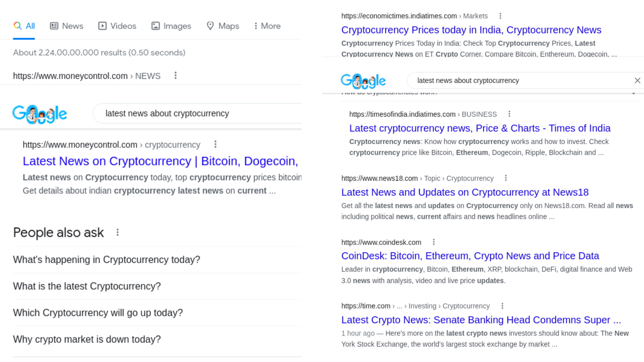Expand "What's happening in Cryptocurrency today?"
Viewport: 644px width, 362px height.
(x=106, y=259)
